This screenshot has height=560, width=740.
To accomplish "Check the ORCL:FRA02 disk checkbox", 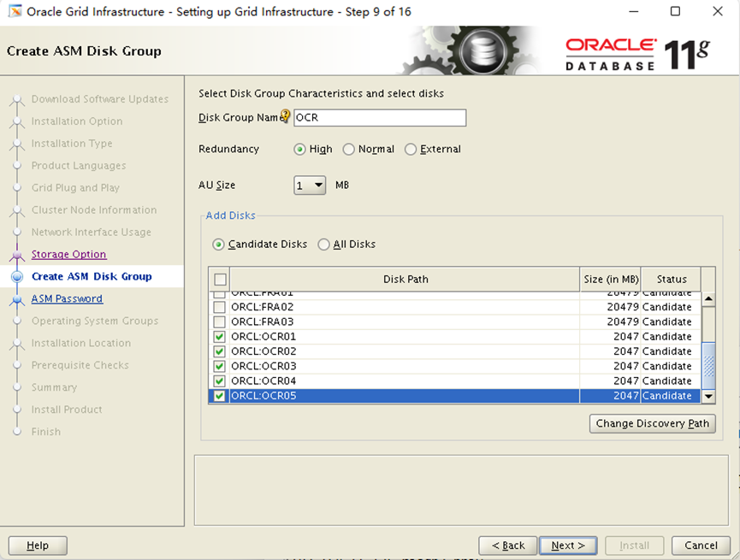I will tap(220, 307).
